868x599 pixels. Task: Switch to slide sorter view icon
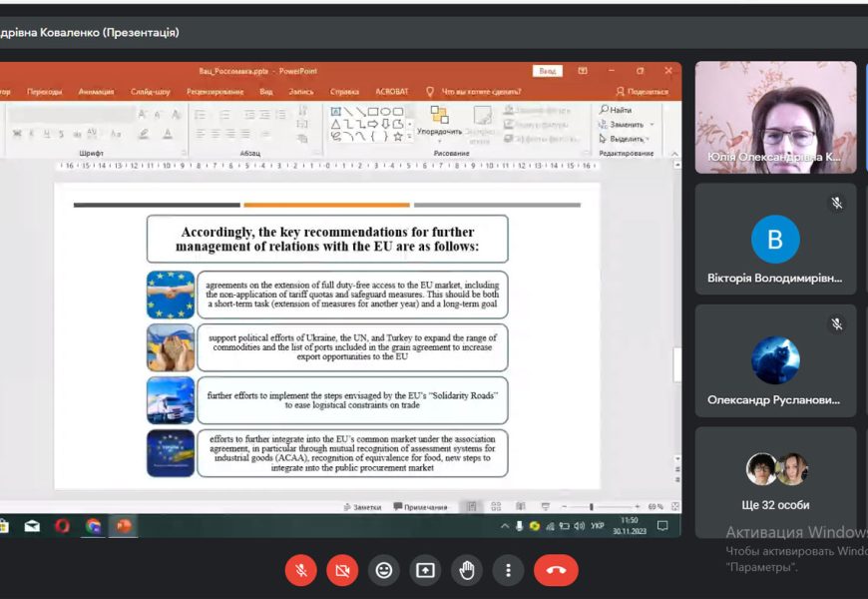tap(496, 507)
